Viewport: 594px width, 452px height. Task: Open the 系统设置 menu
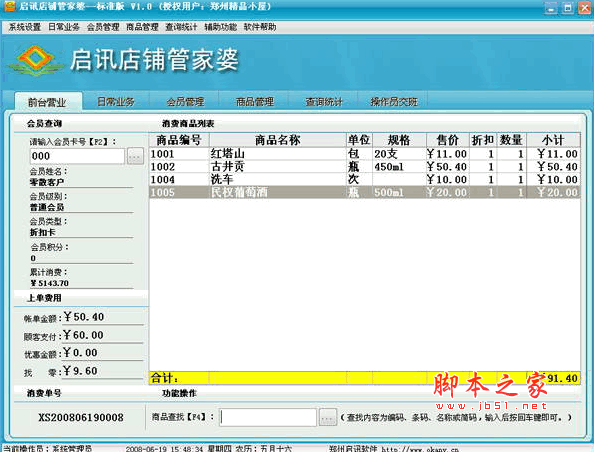[25, 27]
